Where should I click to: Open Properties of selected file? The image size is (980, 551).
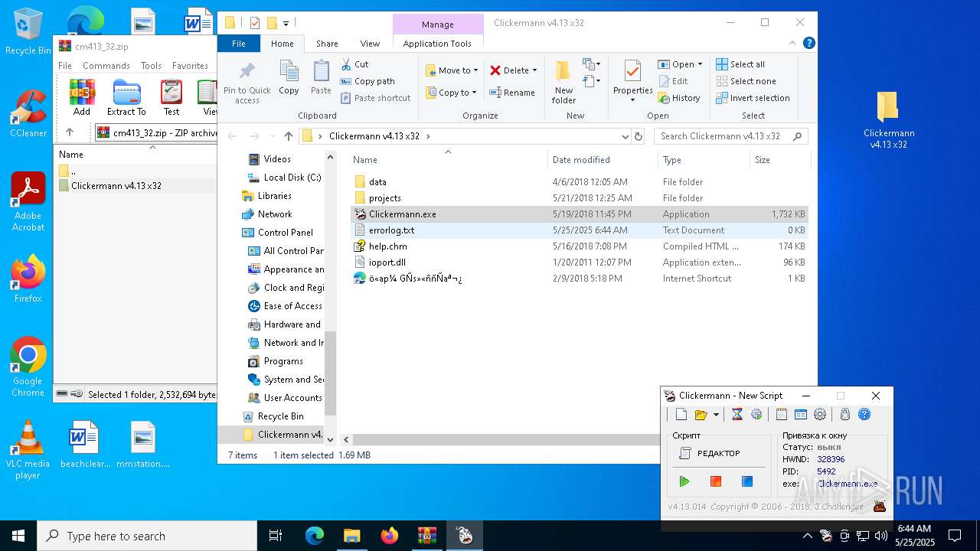click(x=632, y=81)
